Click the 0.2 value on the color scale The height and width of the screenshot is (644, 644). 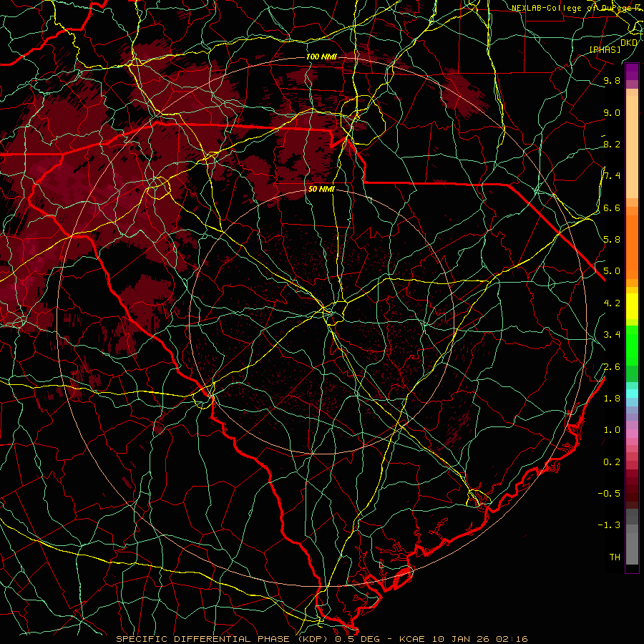tap(612, 462)
